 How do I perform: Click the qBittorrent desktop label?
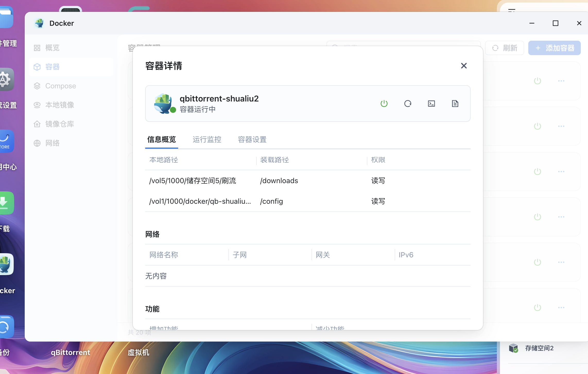point(70,352)
